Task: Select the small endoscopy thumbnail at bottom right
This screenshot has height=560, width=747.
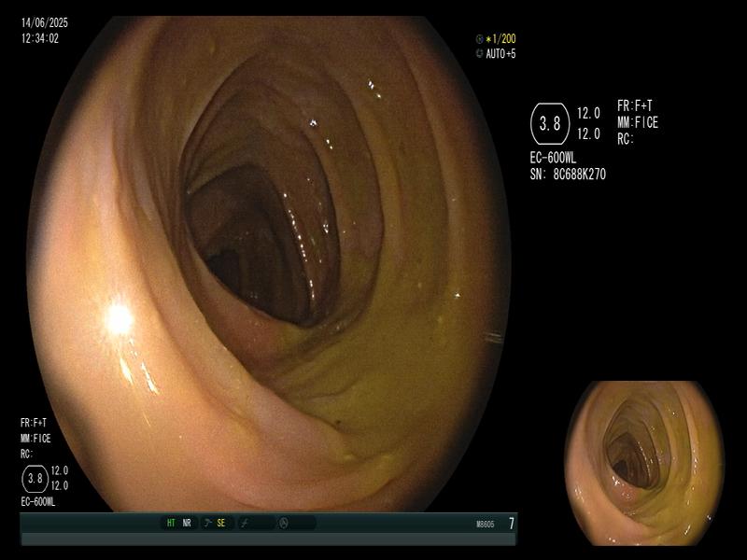Action: (644, 463)
